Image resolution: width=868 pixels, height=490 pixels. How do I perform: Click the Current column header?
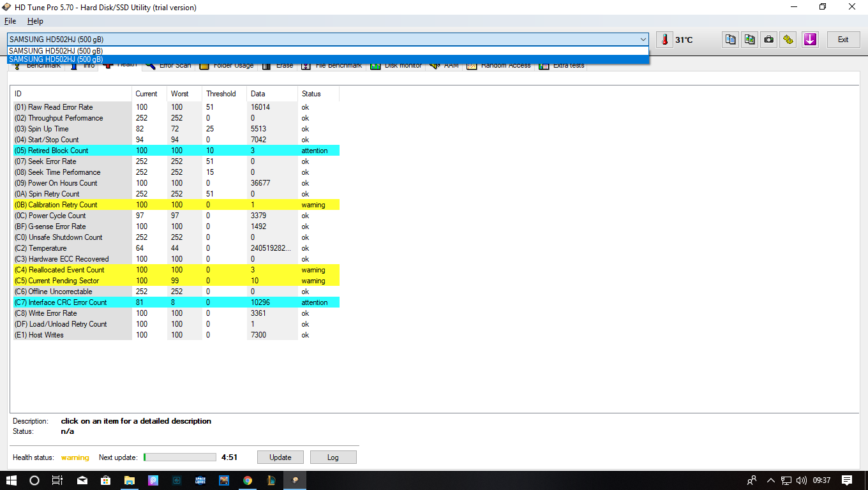tap(150, 94)
